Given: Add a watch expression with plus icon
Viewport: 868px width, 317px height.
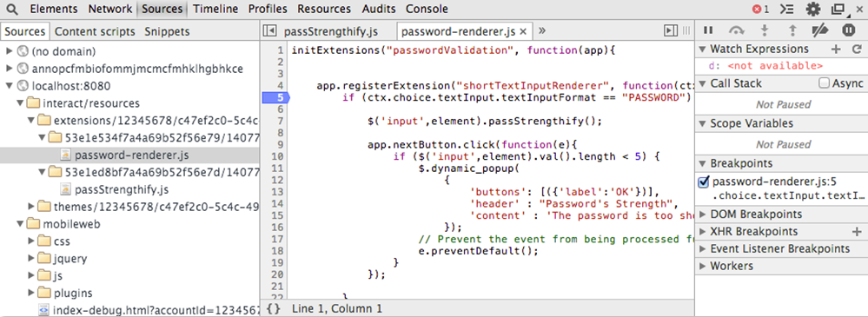Looking at the screenshot, I should pos(836,50).
